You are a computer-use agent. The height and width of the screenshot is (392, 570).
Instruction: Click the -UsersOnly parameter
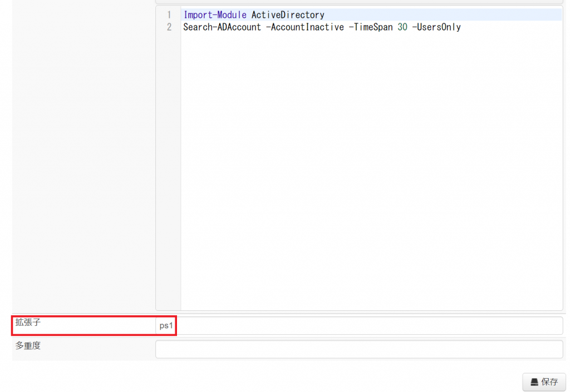(x=436, y=27)
